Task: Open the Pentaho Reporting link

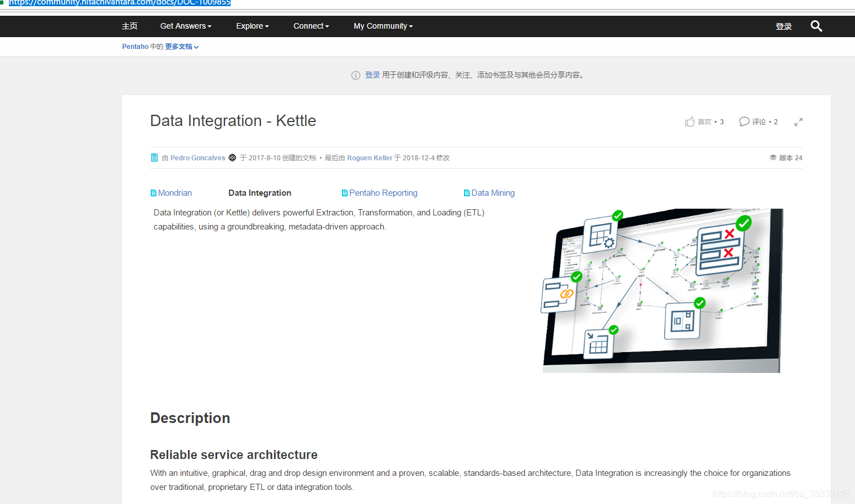Action: pyautogui.click(x=383, y=193)
